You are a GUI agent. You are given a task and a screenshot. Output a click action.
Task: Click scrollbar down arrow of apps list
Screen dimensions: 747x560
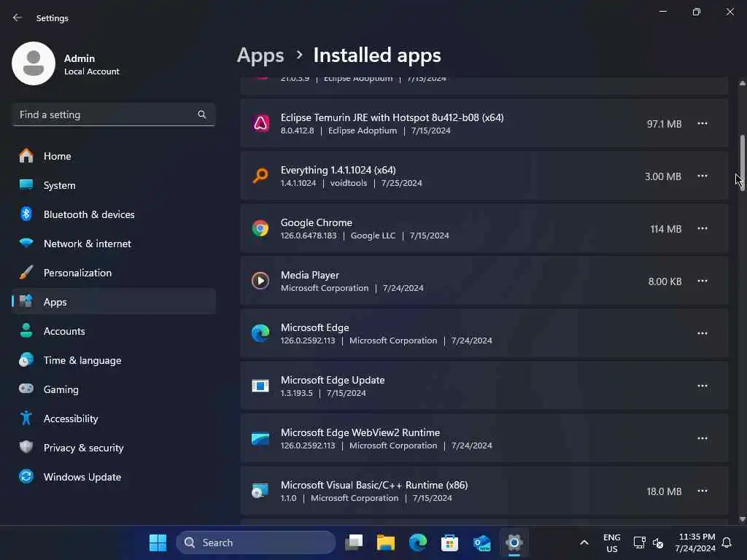pyautogui.click(x=742, y=519)
